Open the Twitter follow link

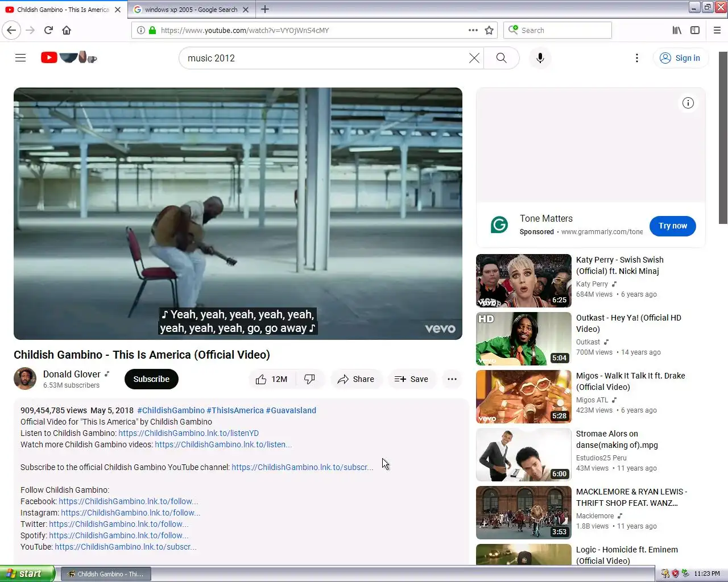click(x=119, y=524)
